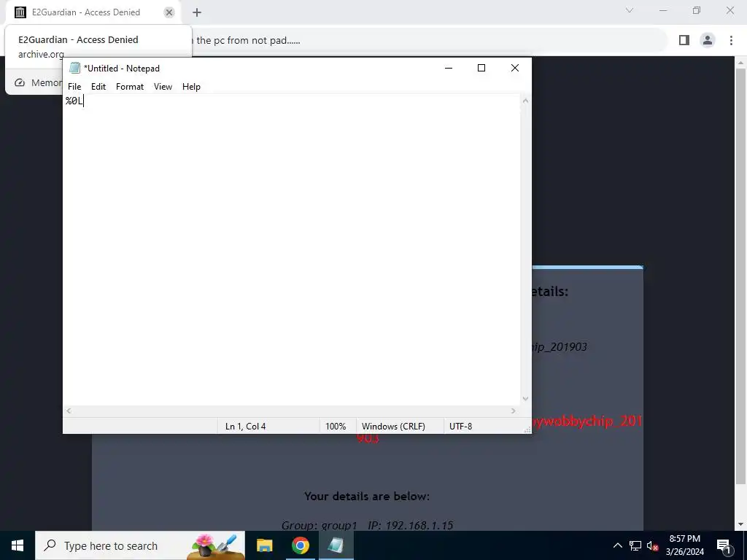Show hidden system tray icons
The height and width of the screenshot is (560, 747).
pyautogui.click(x=617, y=545)
